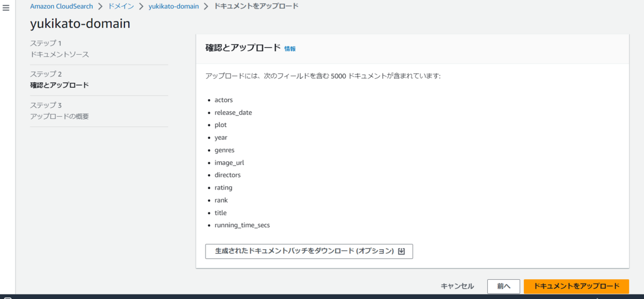The width and height of the screenshot is (644, 299).
Task: Click the download icon in batch download button
Action: [401, 251]
